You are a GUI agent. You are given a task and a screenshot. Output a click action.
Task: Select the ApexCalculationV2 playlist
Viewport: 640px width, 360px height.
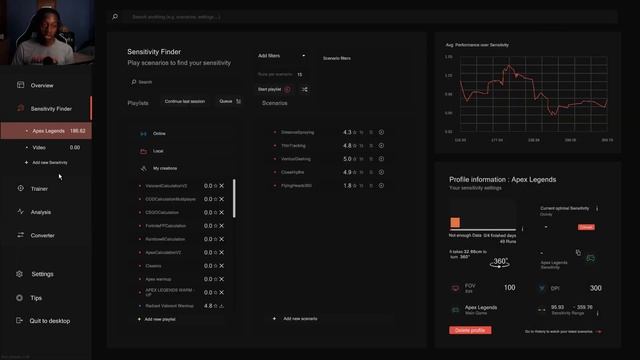163,253
